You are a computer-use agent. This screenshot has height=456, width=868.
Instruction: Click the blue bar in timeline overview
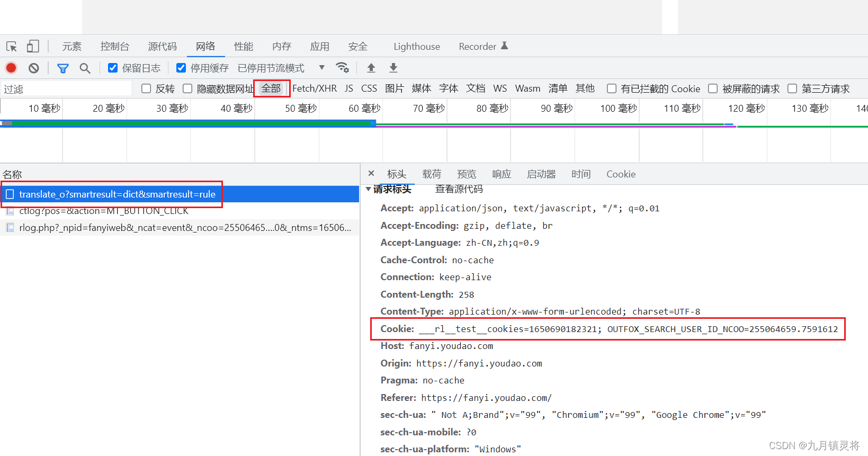(x=188, y=123)
